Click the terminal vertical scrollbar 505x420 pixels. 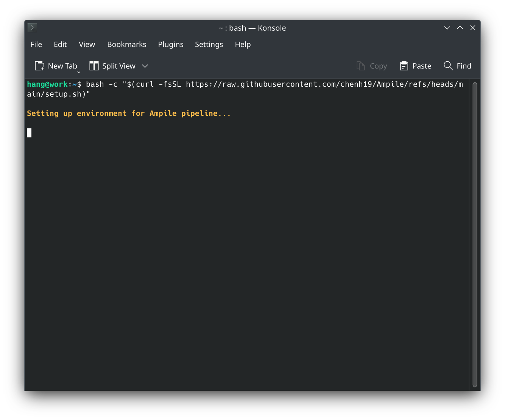point(475,234)
